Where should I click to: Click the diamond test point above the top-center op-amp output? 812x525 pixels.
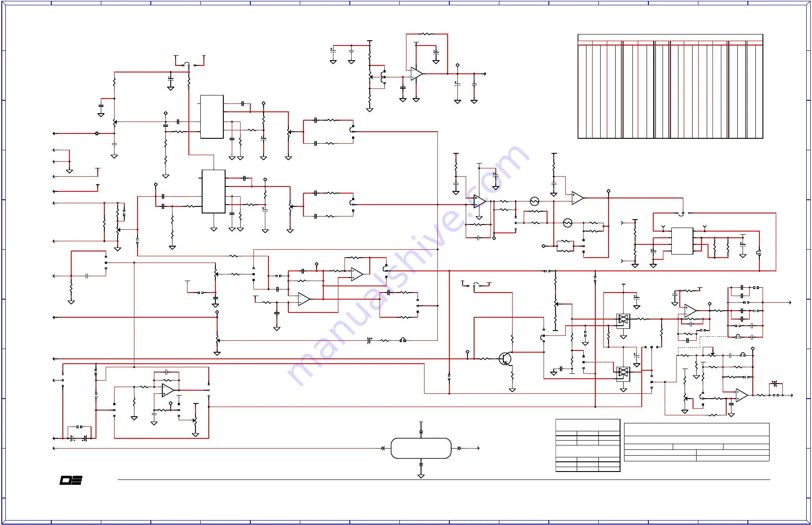[x=458, y=65]
